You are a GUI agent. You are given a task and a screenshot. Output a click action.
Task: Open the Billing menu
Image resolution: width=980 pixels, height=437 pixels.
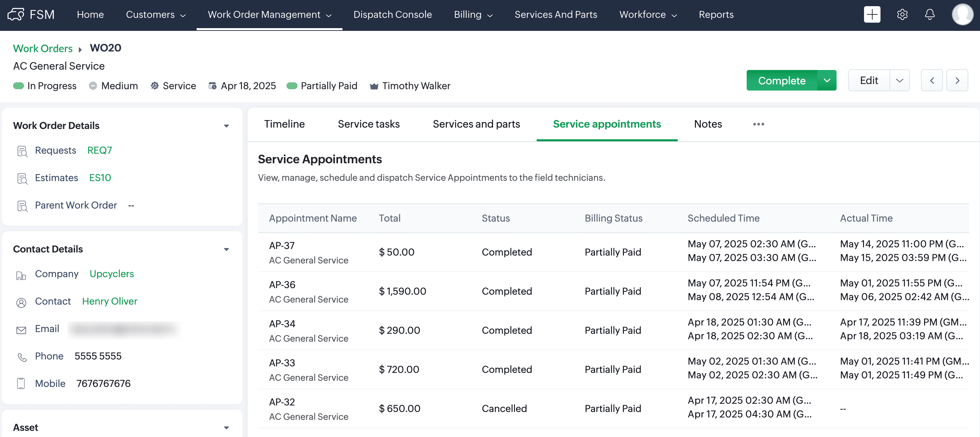click(473, 14)
